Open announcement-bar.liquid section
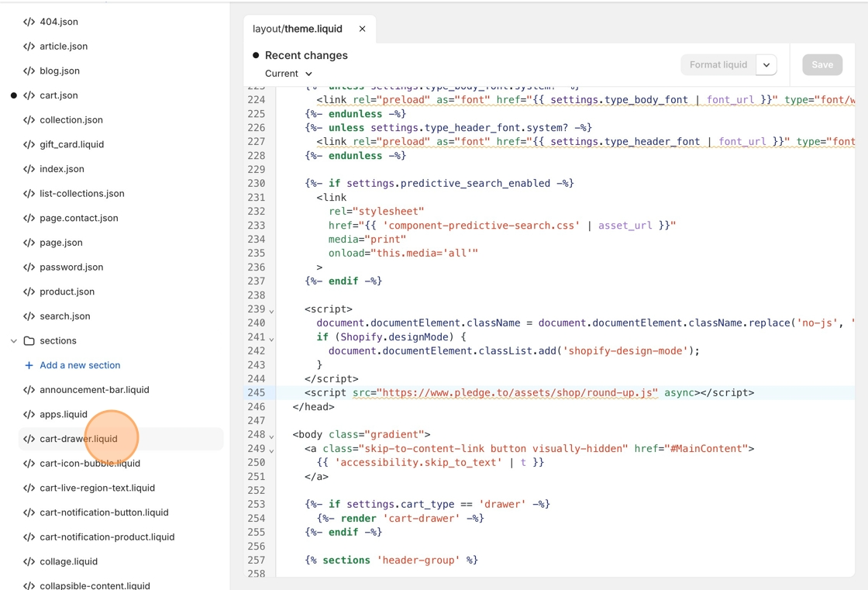Screen dimensions: 868x590 pyautogui.click(x=95, y=390)
